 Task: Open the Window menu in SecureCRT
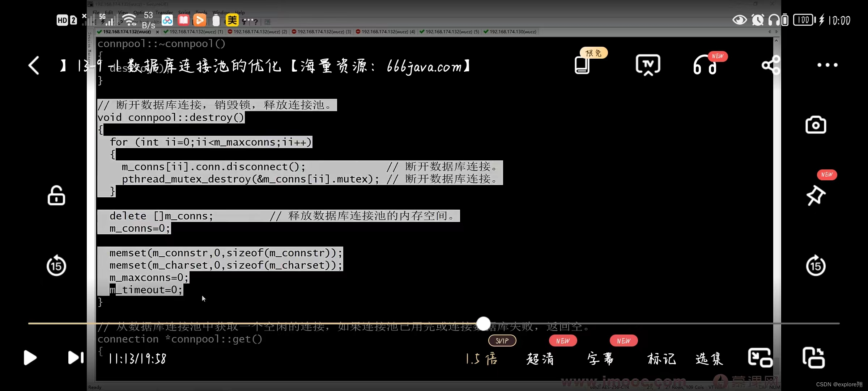click(221, 12)
